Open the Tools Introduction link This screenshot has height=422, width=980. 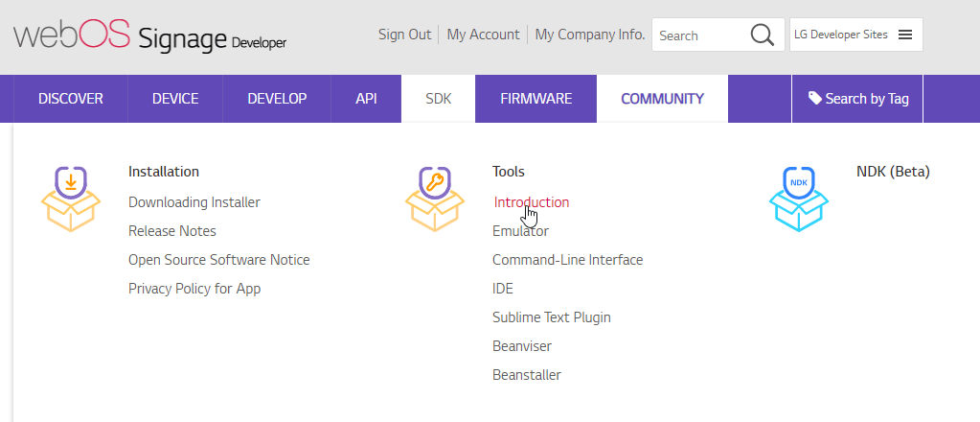coord(532,202)
